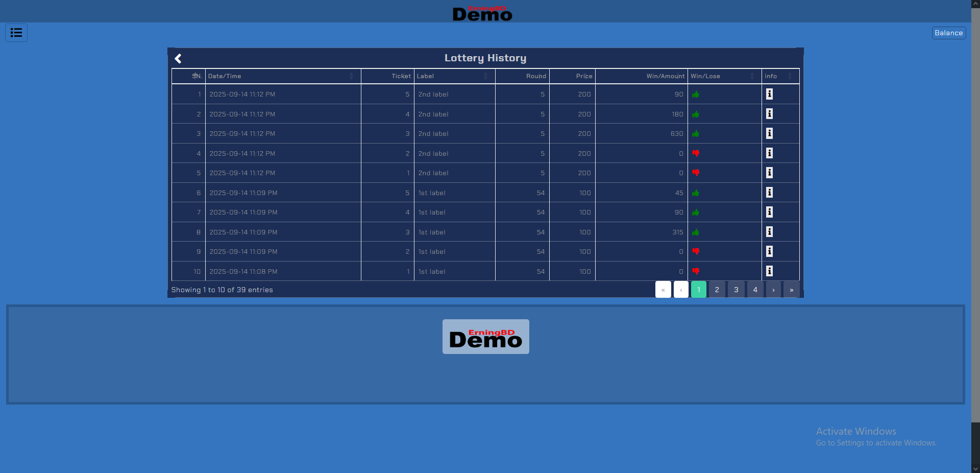Open the hamburger list menu icon
Screen dimensions: 980x473
click(x=16, y=33)
